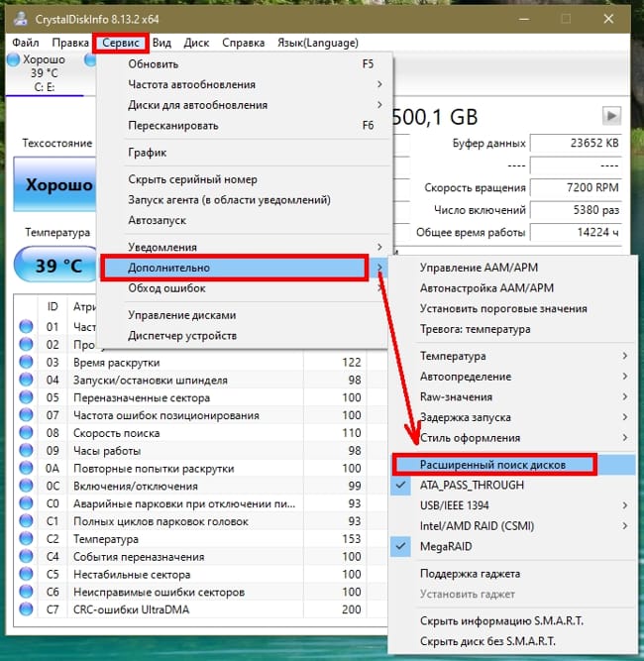Open the Файл menu
Image resolution: width=644 pixels, height=661 pixels.
(x=26, y=43)
